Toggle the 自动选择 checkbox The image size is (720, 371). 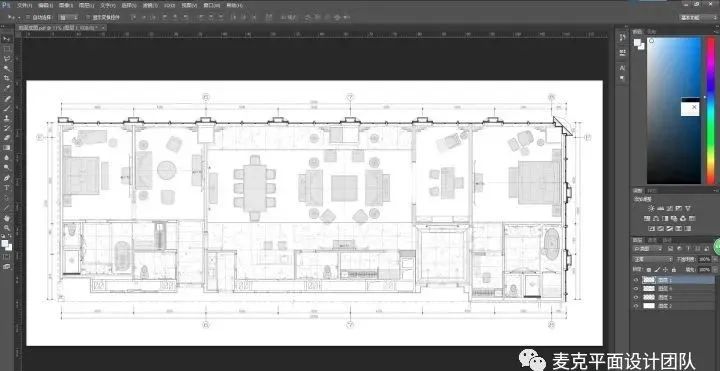coord(28,17)
